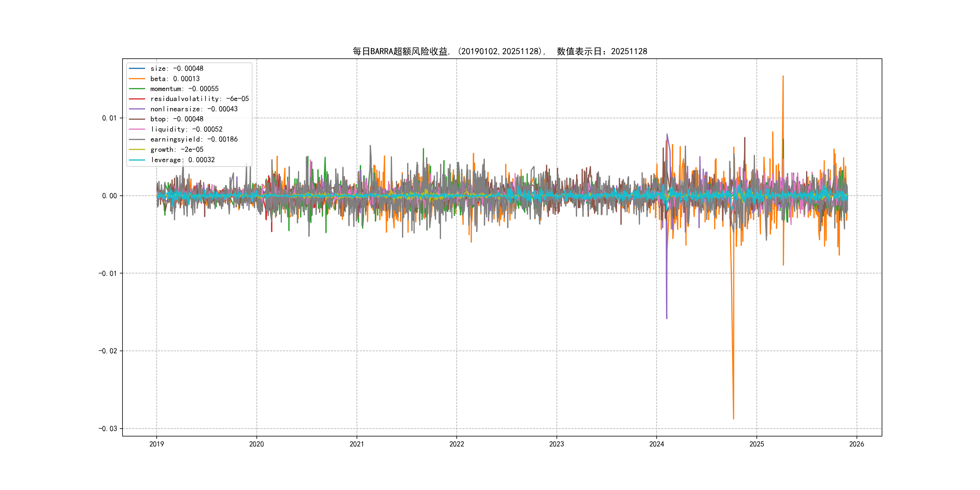Select the earningsyield: -0.00186 legend label

(194, 139)
